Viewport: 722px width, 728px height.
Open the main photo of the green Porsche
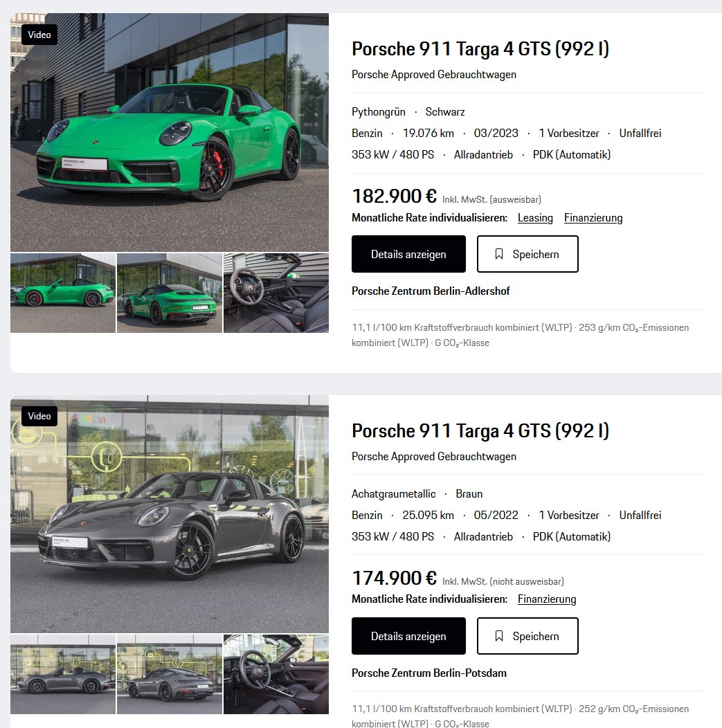[170, 132]
